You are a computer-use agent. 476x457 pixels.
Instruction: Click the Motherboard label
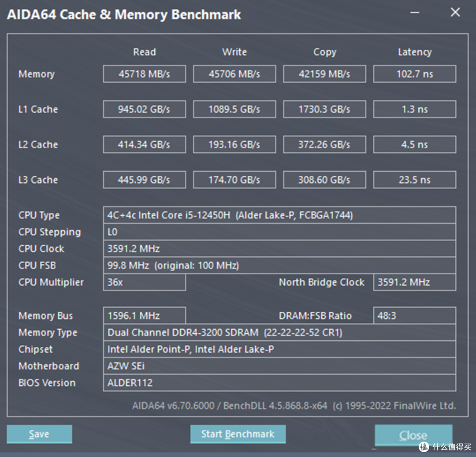(x=48, y=366)
